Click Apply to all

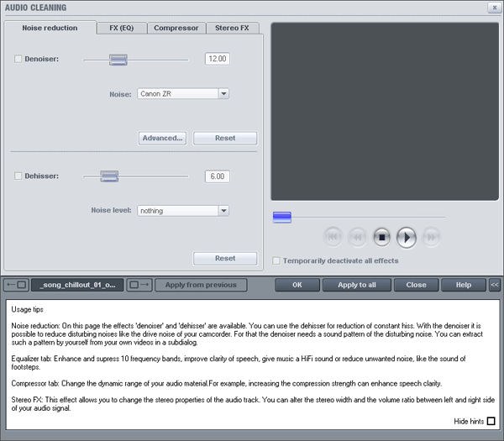click(x=357, y=285)
